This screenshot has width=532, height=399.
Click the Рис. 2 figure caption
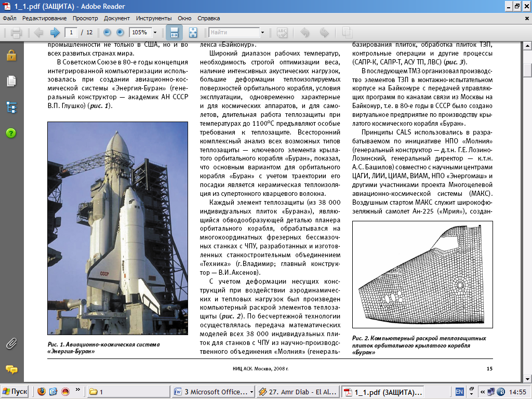coord(419,345)
